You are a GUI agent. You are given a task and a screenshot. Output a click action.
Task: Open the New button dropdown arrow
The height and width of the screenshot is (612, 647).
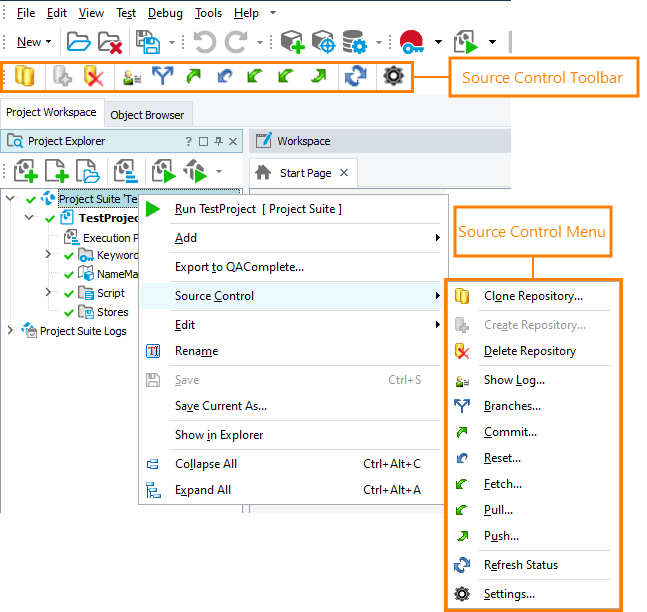point(50,42)
